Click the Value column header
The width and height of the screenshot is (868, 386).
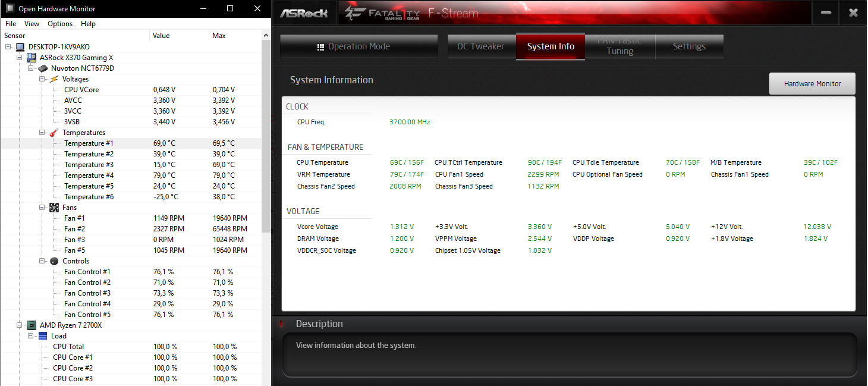(x=179, y=36)
